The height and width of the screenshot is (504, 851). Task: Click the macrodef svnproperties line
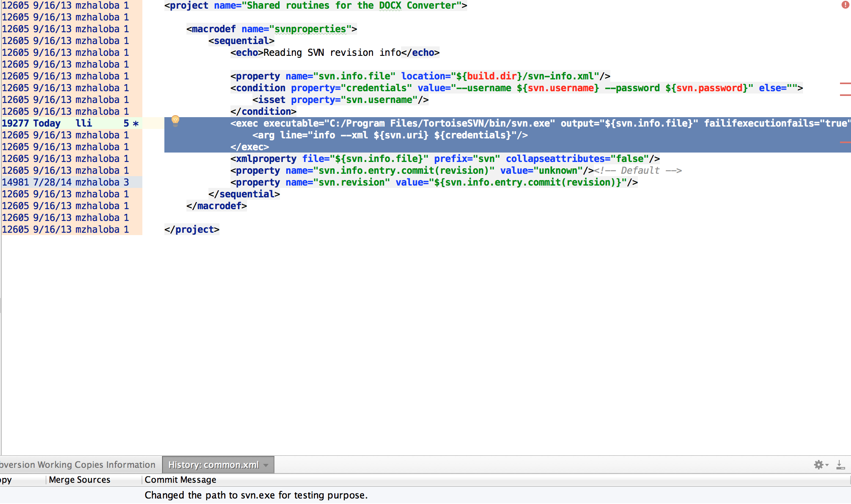pyautogui.click(x=272, y=29)
